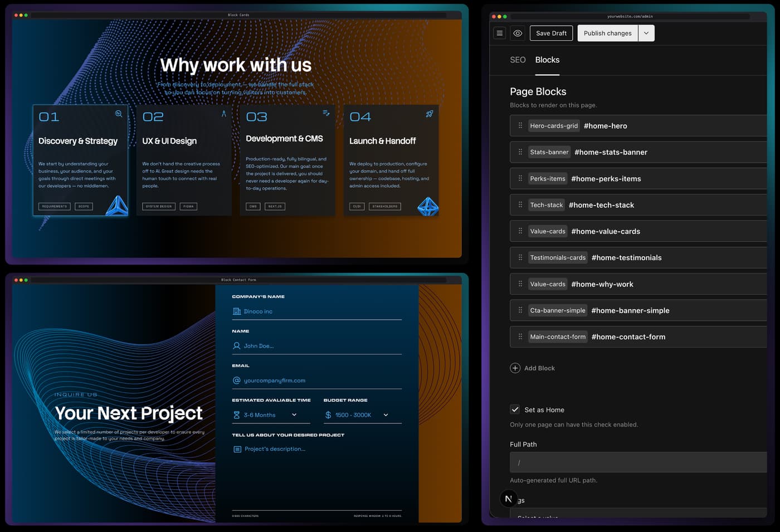780x532 pixels.
Task: Click the corner icon on the UX & UI Design card
Action: coord(224,114)
